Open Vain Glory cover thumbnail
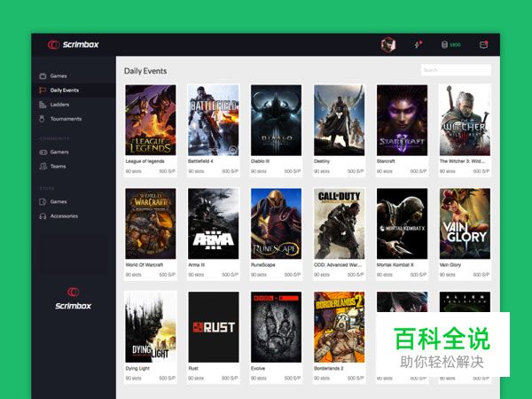The height and width of the screenshot is (399, 532). (x=465, y=223)
